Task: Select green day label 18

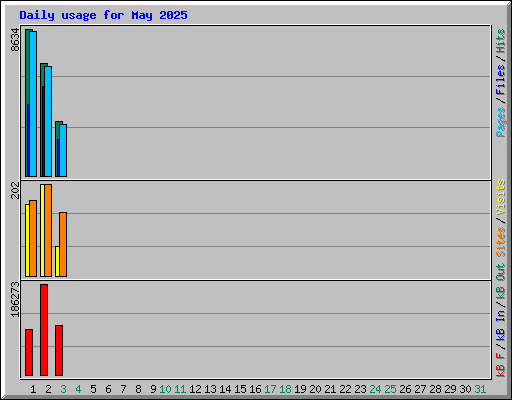Action: [285, 389]
